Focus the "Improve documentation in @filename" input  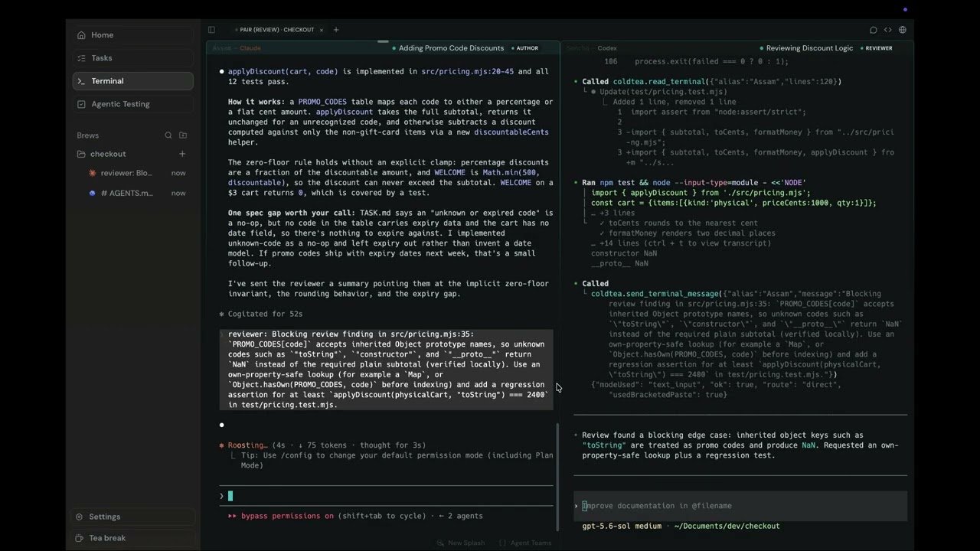(740, 506)
